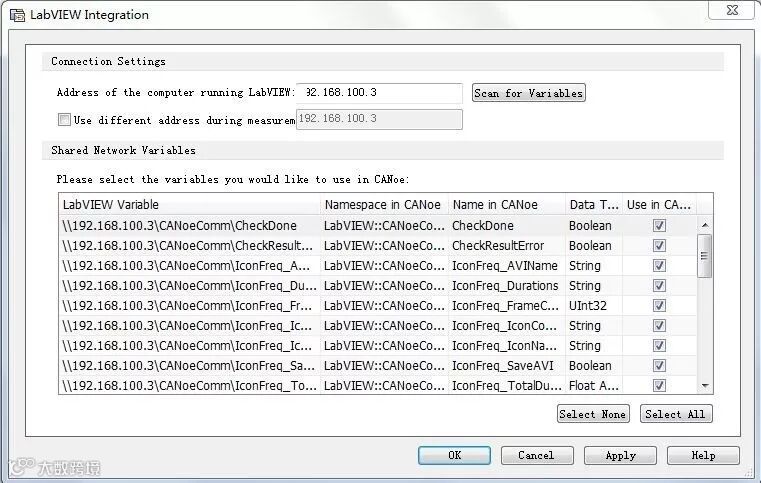Select the CANoeComm\IconFreq_Sa... variable cell

pyautogui.click(x=189, y=366)
